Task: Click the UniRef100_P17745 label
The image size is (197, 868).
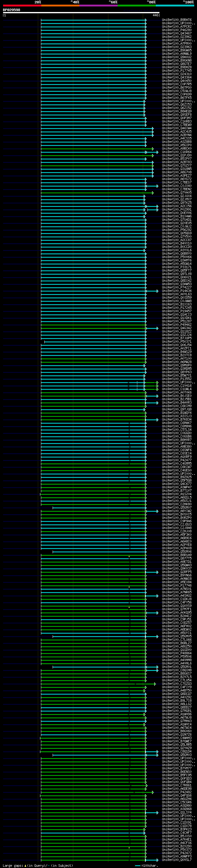Action: pos(177,71)
